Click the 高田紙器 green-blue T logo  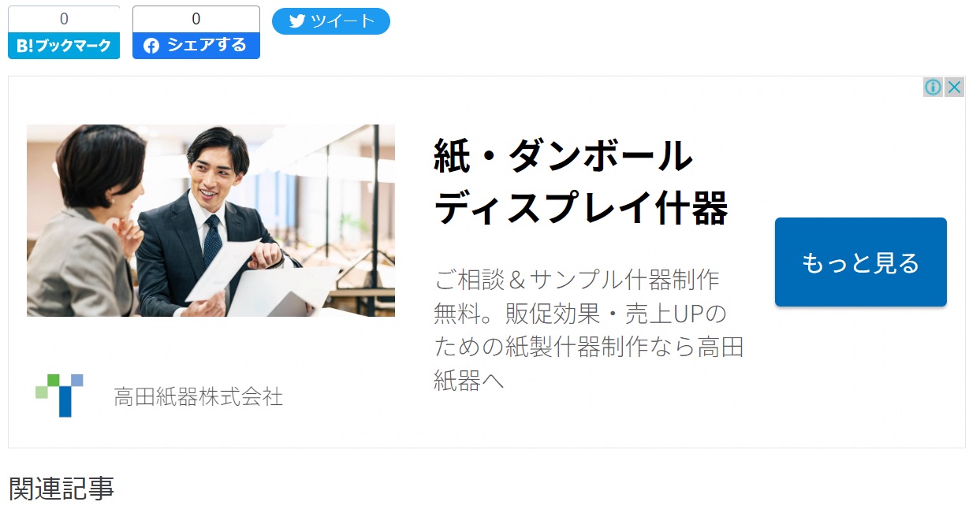click(59, 396)
